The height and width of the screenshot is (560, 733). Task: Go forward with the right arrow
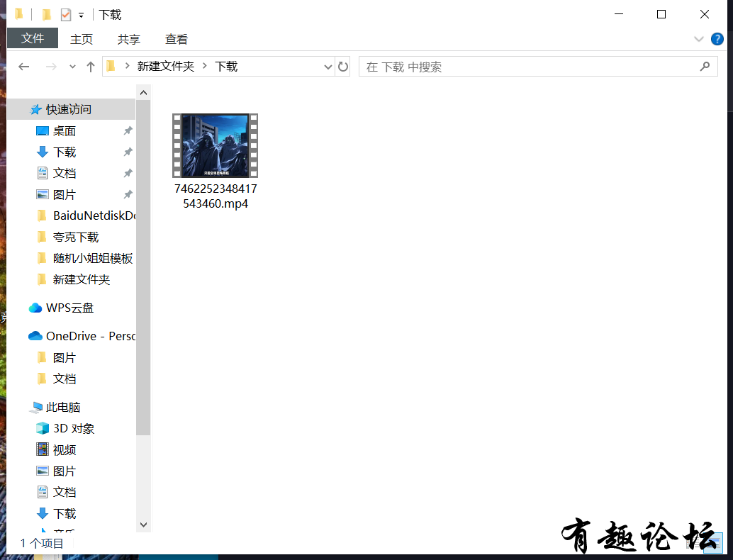click(x=51, y=67)
